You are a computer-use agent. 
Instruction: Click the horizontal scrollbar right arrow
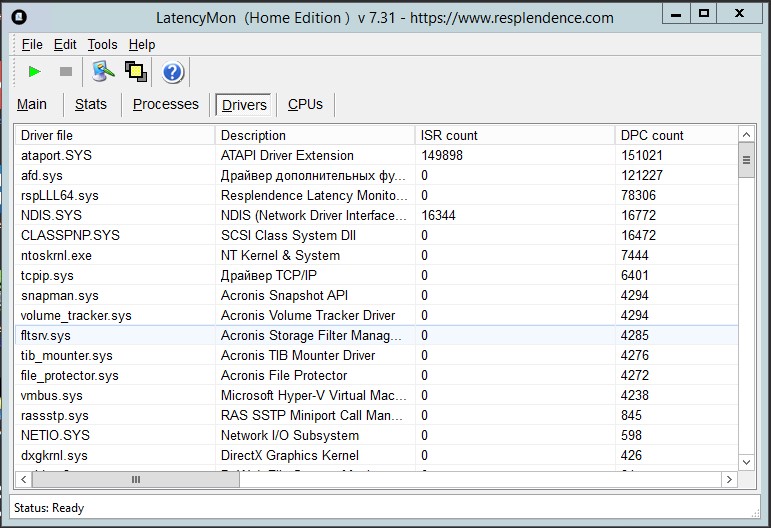coord(729,479)
